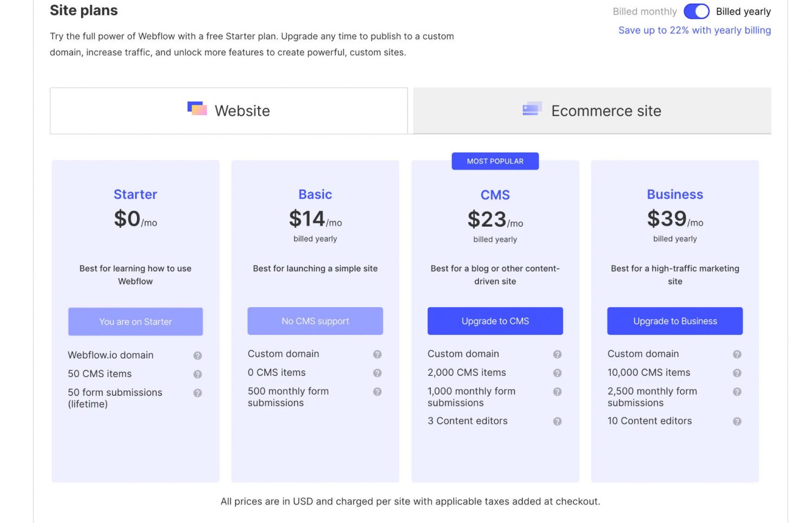Click the Upgrade to CMS button

[x=495, y=321]
